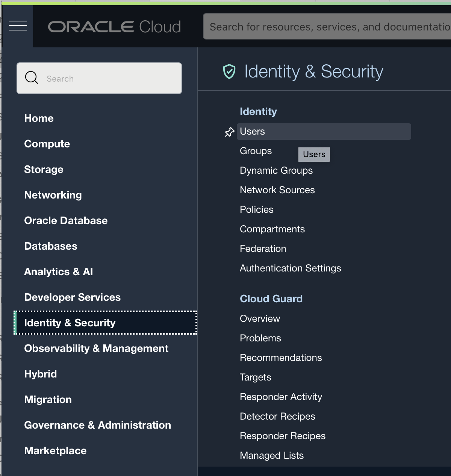Open Observability & Management category
This screenshot has height=476, width=451.
(96, 348)
